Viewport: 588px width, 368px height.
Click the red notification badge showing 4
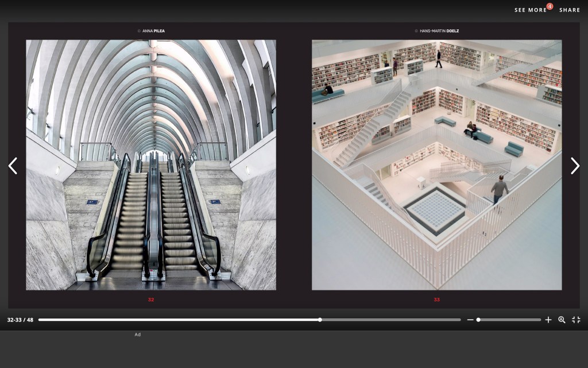click(x=550, y=6)
